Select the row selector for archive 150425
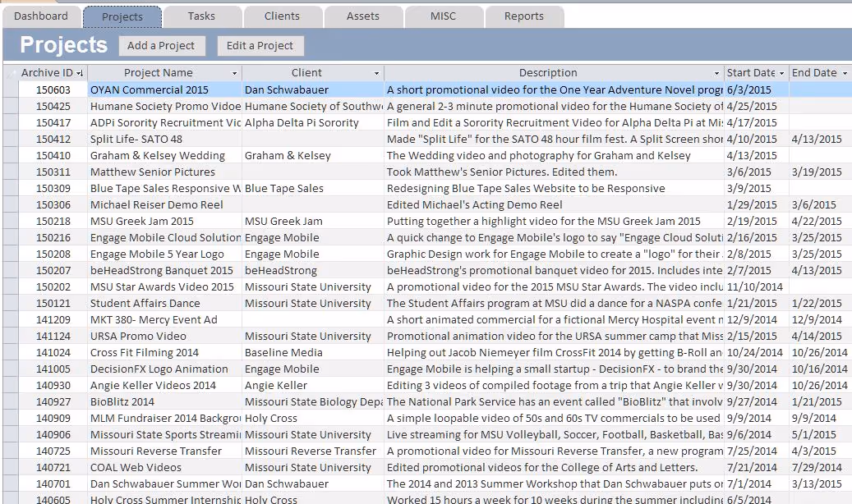This screenshot has width=852, height=504. (11, 106)
